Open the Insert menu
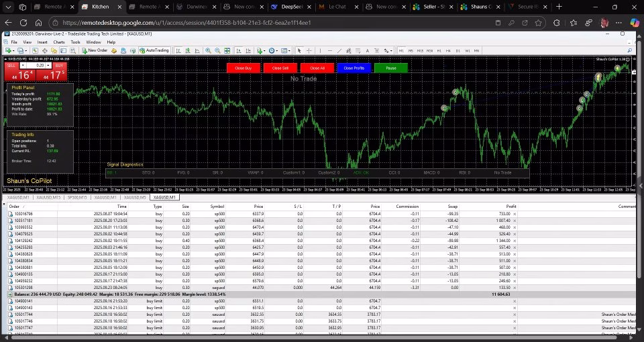 click(x=42, y=42)
